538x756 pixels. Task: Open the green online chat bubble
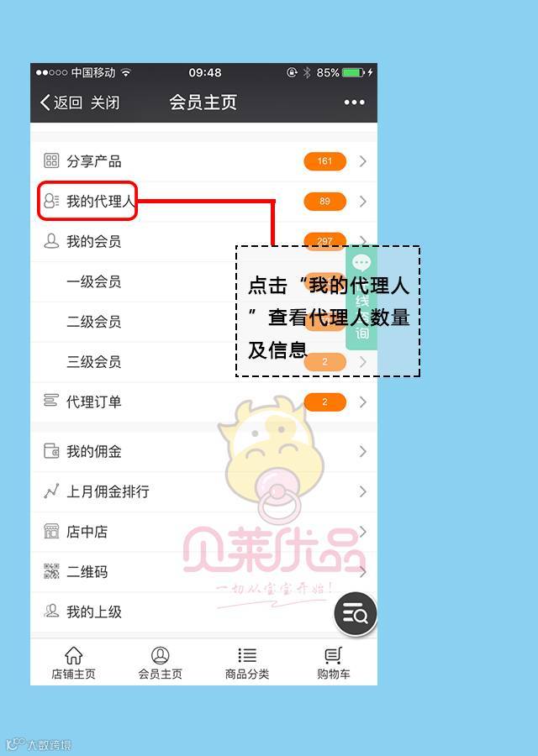[361, 263]
